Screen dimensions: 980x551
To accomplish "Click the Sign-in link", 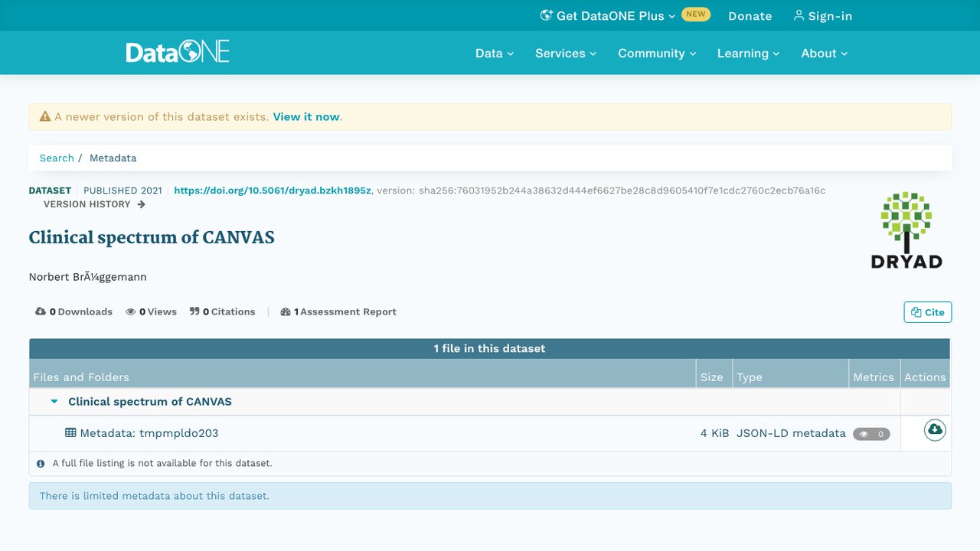I will (x=823, y=16).
